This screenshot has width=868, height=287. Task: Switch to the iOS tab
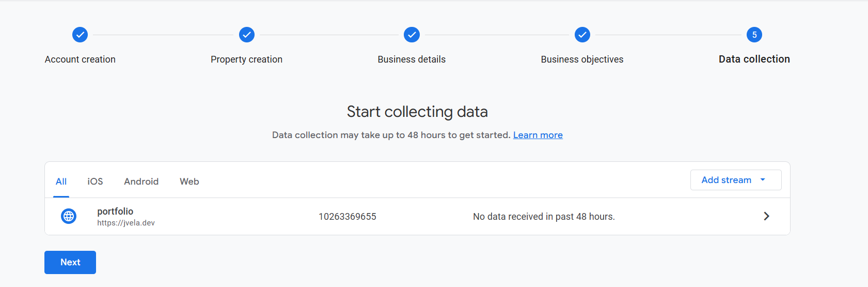[95, 182]
